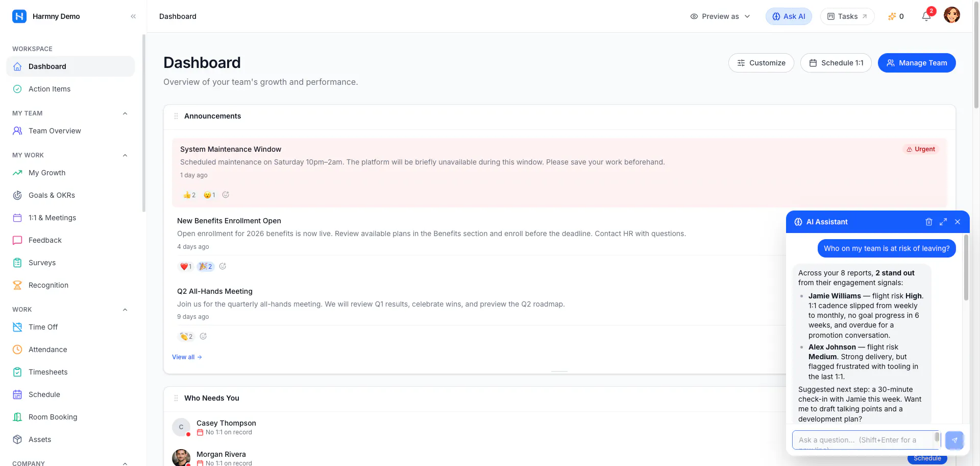
Task: Open Room Booking from the sidebar
Action: coord(70,417)
